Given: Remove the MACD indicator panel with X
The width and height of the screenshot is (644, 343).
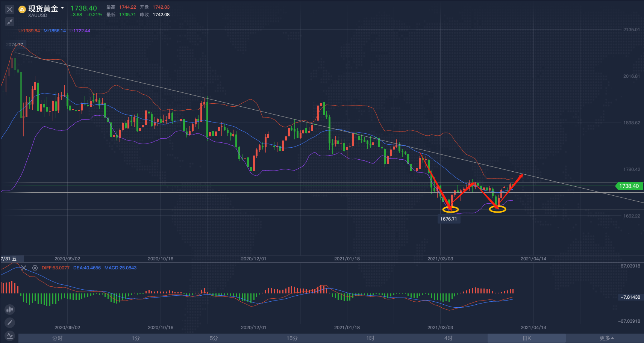Looking at the screenshot, I should [24, 268].
